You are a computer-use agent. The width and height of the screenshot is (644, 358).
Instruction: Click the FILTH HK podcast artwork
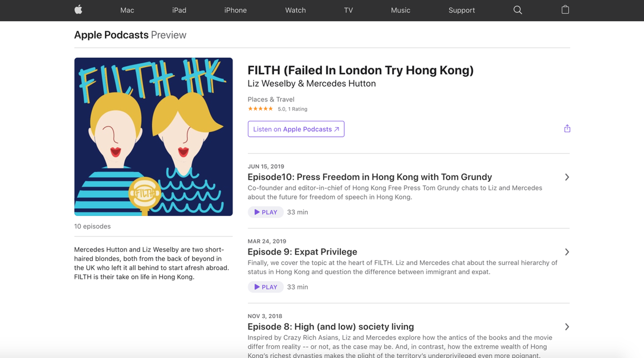pos(153,136)
